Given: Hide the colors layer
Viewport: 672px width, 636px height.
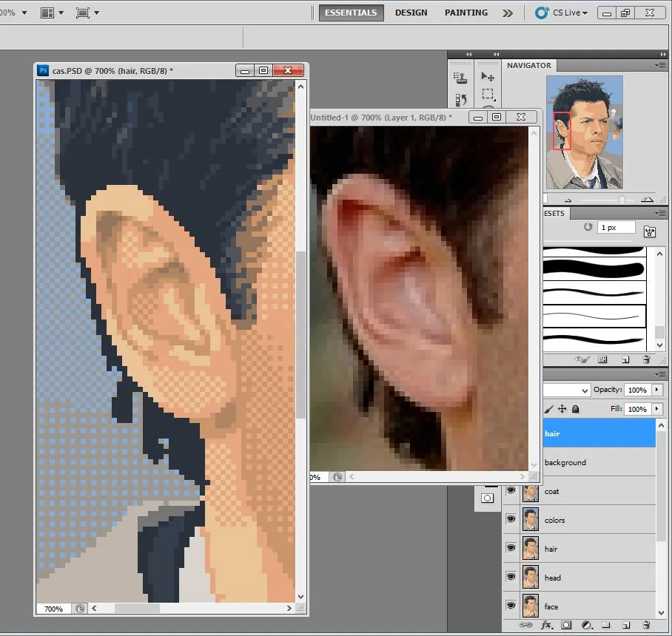Looking at the screenshot, I should pyautogui.click(x=511, y=518).
